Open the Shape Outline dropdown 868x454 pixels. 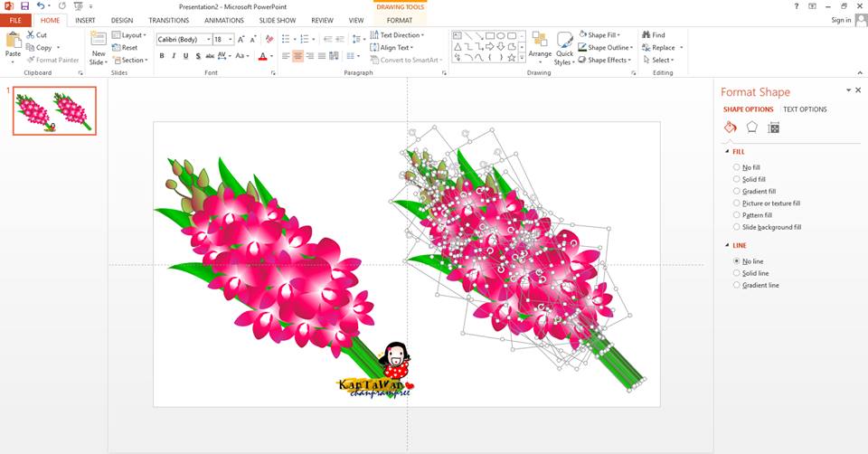pyautogui.click(x=606, y=48)
